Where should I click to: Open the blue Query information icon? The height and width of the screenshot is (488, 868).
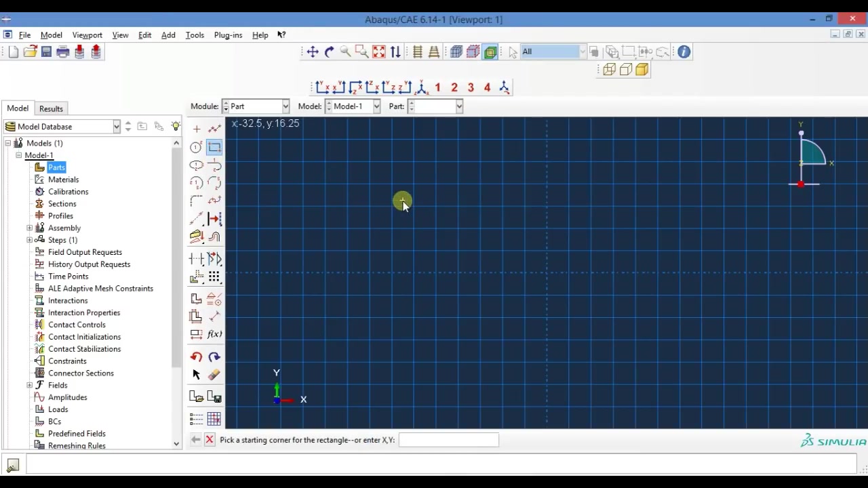coord(684,52)
